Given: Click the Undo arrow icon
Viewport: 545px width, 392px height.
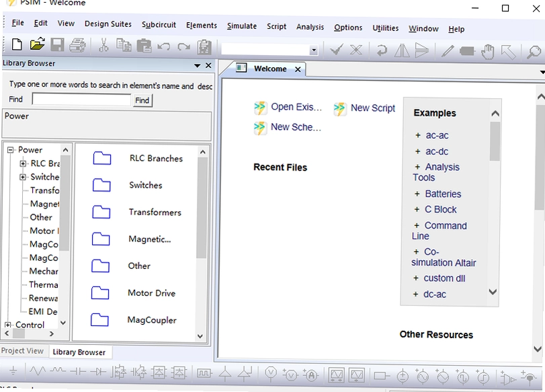Looking at the screenshot, I should (163, 46).
